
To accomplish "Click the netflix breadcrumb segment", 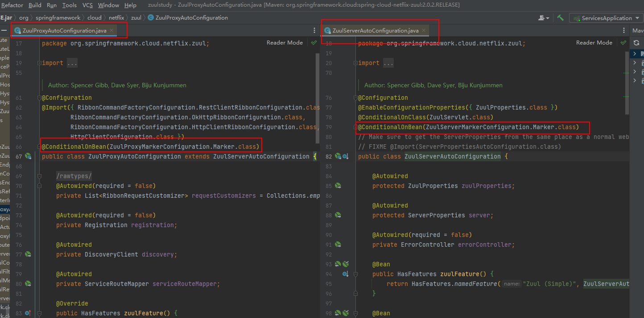I will point(116,18).
